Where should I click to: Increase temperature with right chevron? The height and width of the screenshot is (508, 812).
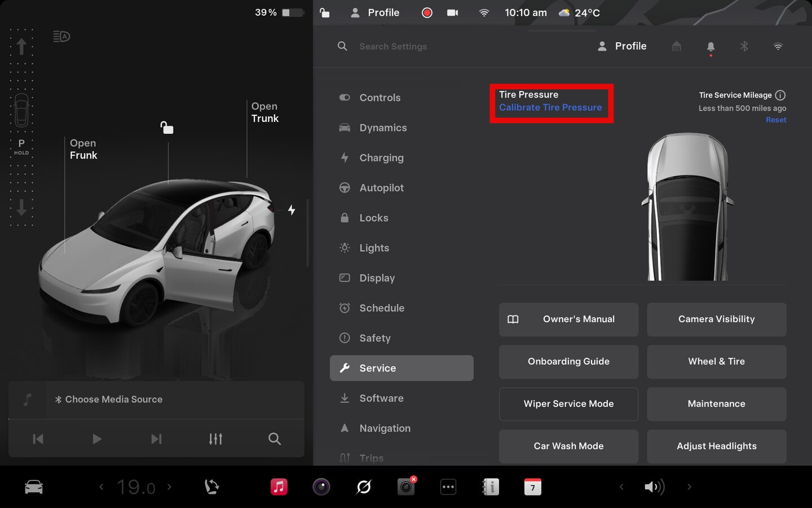169,487
